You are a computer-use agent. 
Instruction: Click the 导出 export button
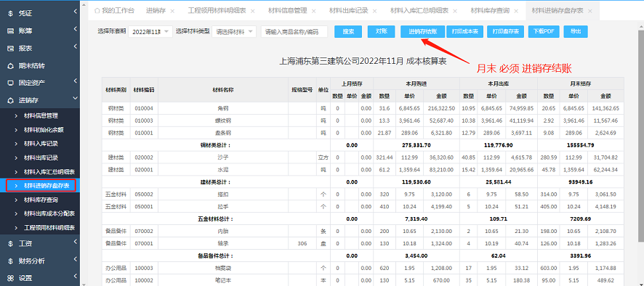point(576,32)
